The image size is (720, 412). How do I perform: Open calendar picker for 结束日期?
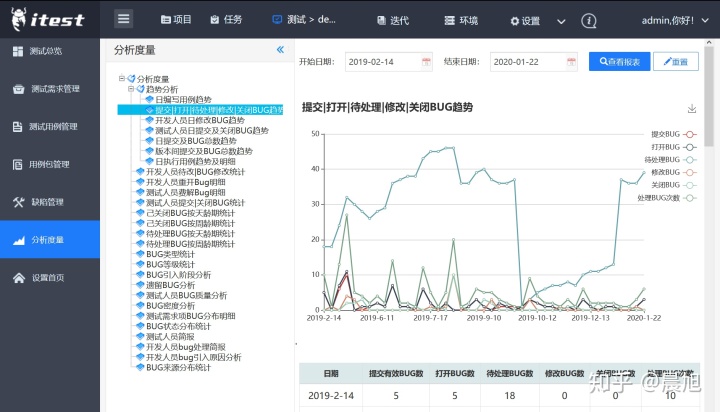(x=571, y=62)
